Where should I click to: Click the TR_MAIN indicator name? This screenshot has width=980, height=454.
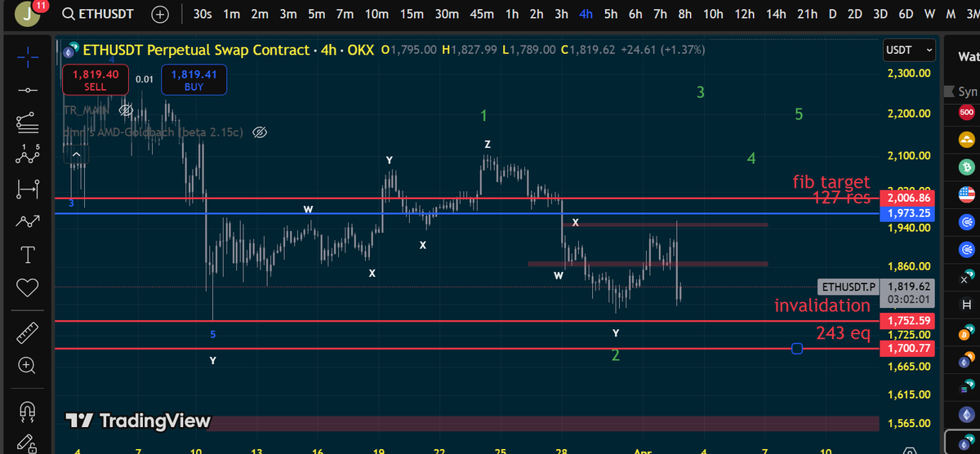88,109
